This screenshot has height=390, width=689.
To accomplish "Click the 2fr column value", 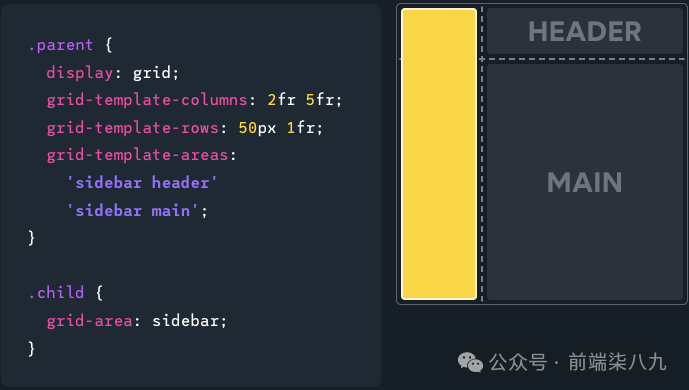I will pyautogui.click(x=282, y=100).
